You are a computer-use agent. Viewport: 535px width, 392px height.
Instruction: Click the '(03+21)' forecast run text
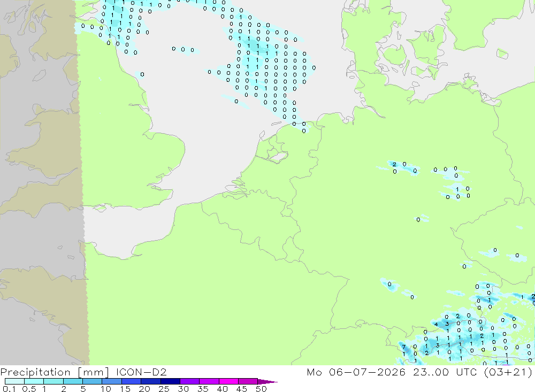508,372
